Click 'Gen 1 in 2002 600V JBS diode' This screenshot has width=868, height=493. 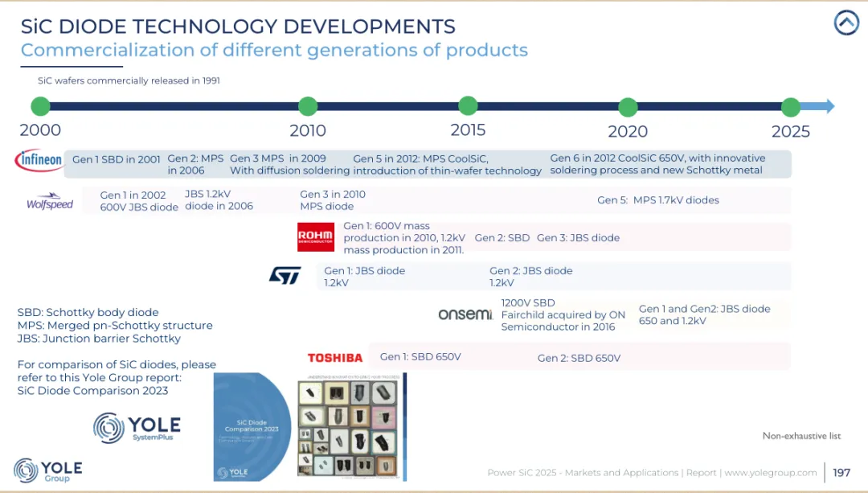pyautogui.click(x=139, y=201)
